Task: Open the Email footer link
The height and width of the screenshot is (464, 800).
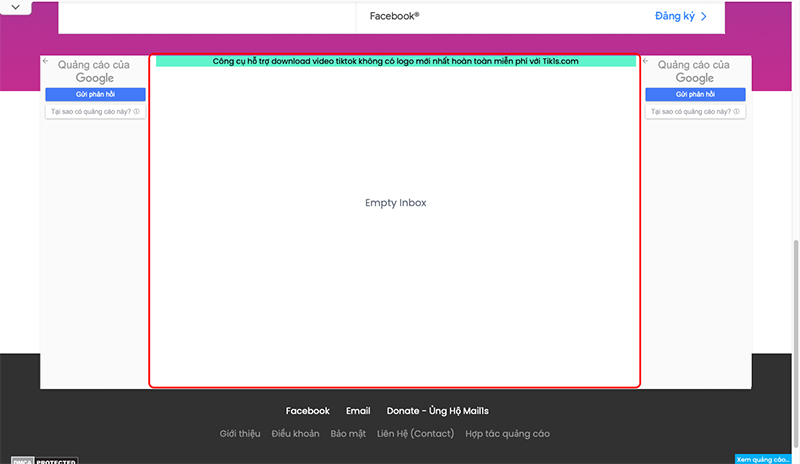Action: (358, 411)
